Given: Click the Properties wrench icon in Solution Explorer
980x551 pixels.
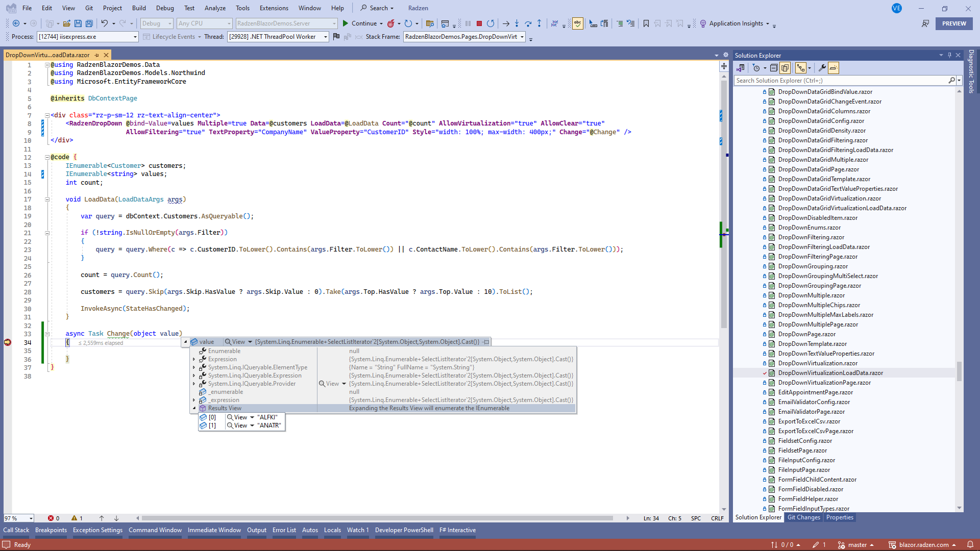Looking at the screenshot, I should click(822, 68).
